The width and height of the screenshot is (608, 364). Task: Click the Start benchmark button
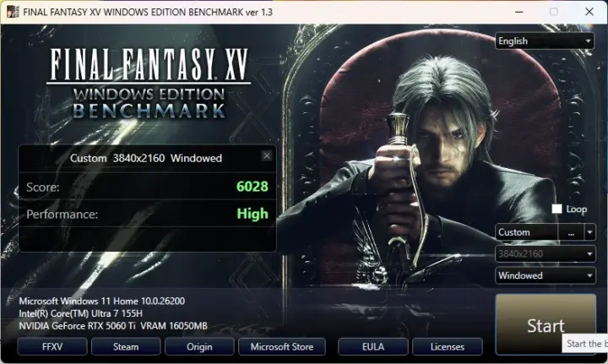[x=546, y=324]
